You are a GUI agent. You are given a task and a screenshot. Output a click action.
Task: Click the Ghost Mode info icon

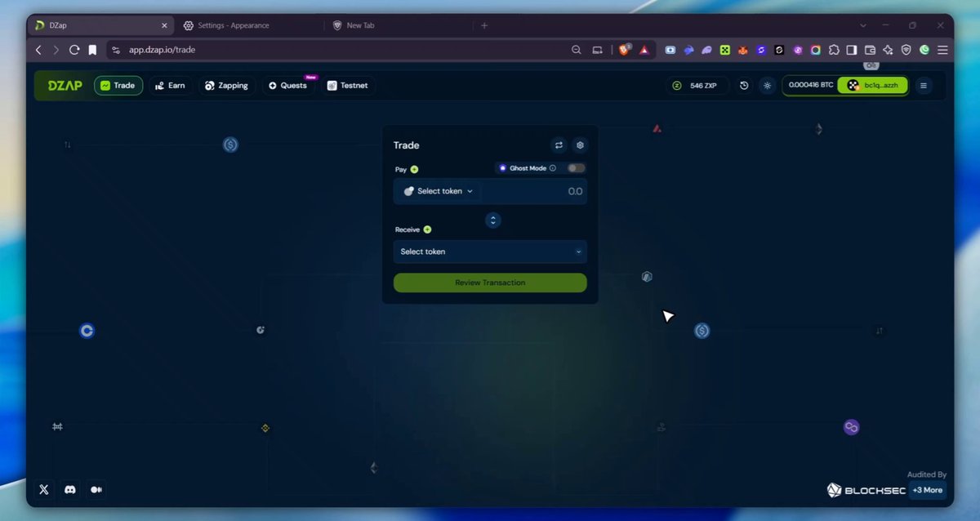coord(553,168)
